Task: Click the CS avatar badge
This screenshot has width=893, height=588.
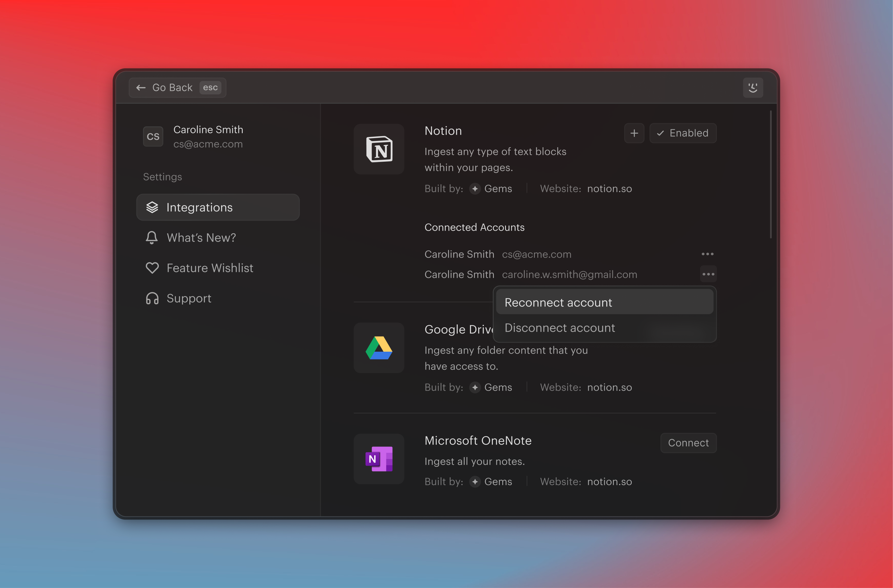Action: [153, 136]
